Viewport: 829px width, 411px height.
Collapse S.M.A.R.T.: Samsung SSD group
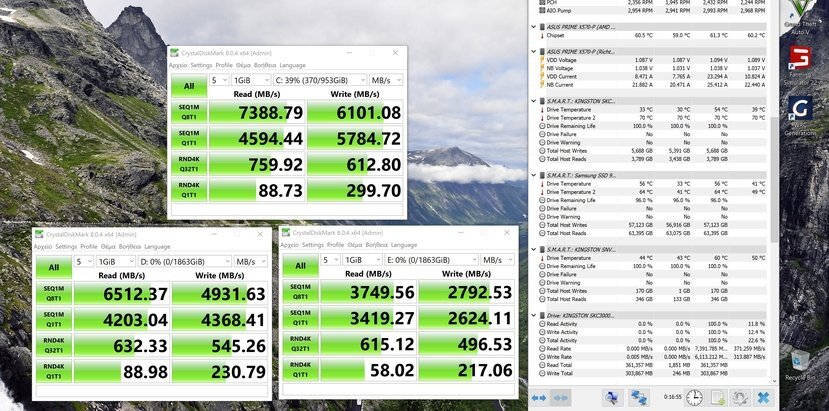pyautogui.click(x=533, y=175)
